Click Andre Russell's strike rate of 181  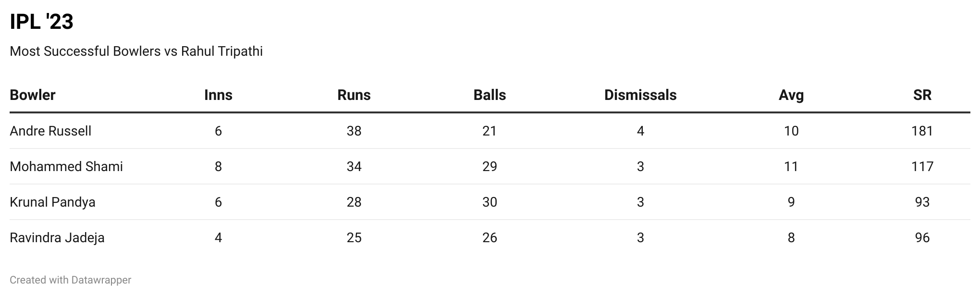922,131
